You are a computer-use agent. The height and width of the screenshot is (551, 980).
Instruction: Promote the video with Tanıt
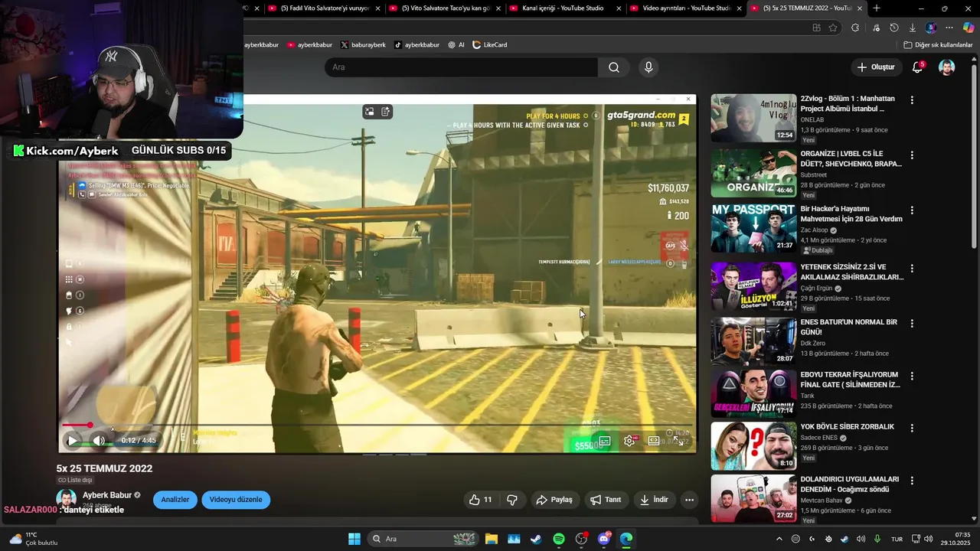pyautogui.click(x=606, y=500)
